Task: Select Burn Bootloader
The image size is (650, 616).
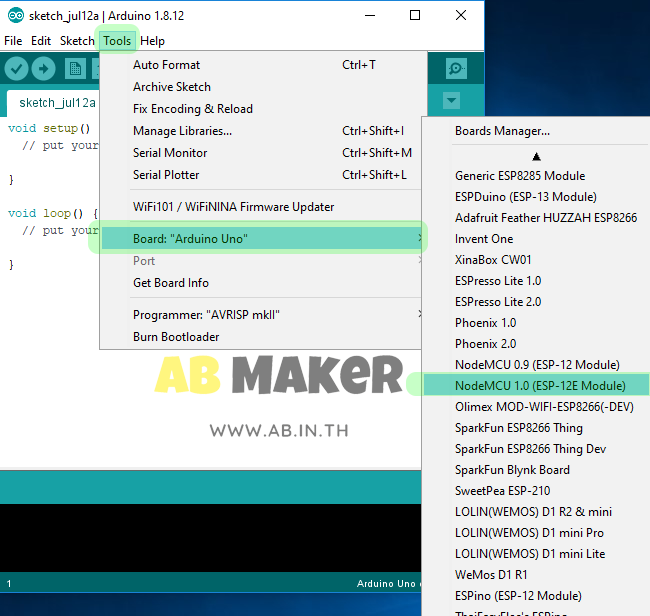Action: (262, 337)
